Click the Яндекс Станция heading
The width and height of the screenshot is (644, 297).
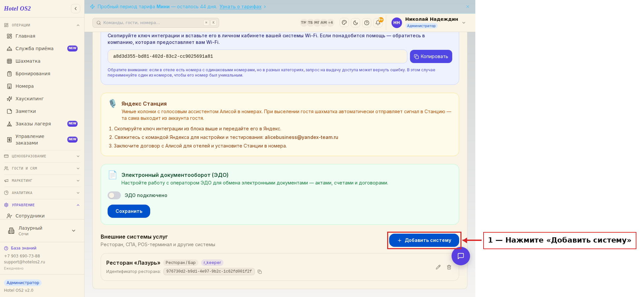point(144,104)
